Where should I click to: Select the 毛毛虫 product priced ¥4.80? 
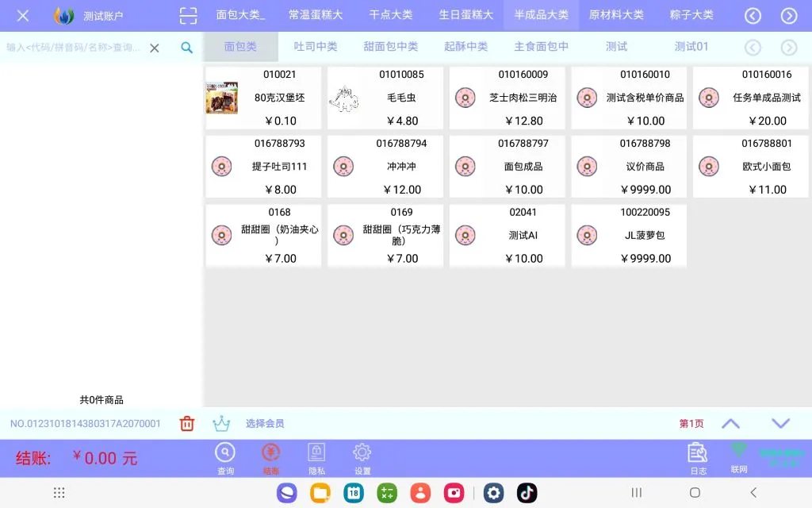pyautogui.click(x=385, y=98)
